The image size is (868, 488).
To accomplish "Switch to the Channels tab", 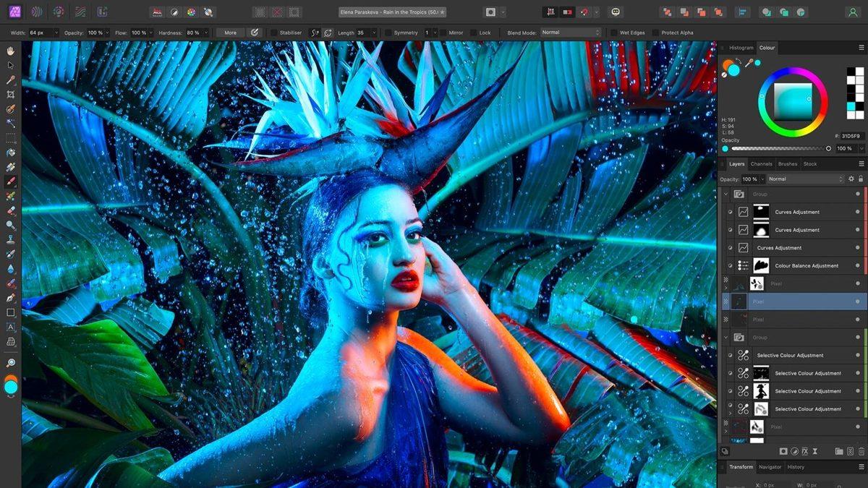I will point(762,164).
